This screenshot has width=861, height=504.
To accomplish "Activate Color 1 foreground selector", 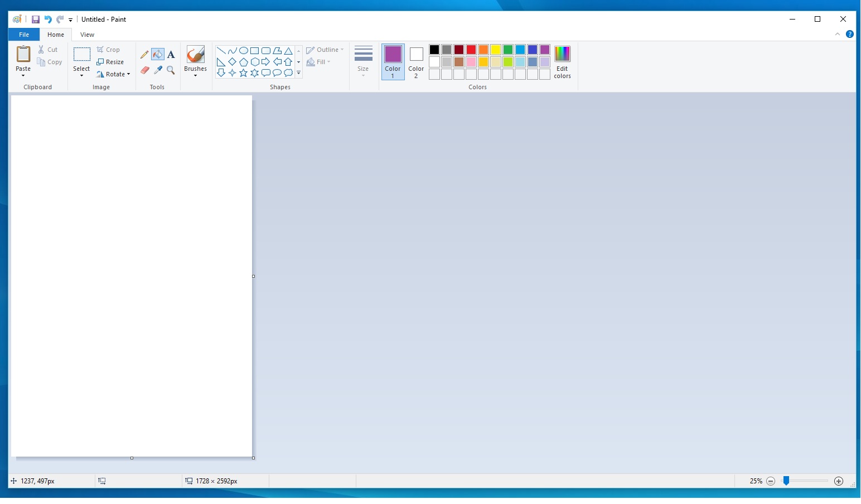I will [x=393, y=62].
